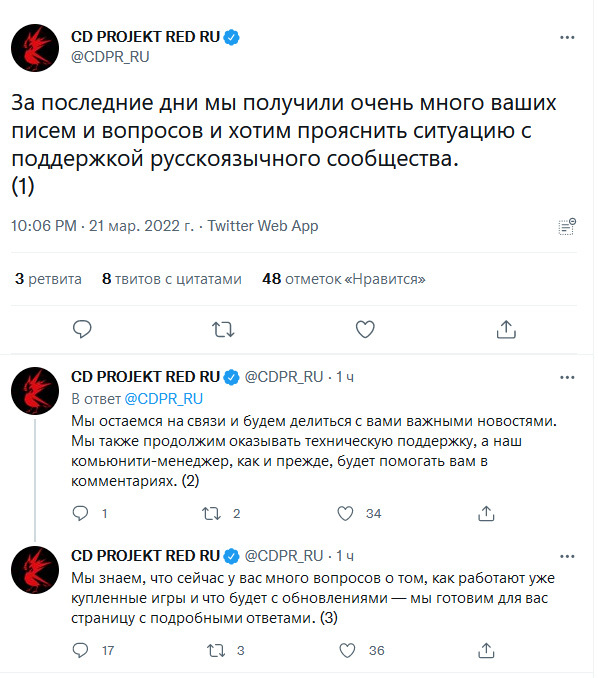Like the tweet with 34 likes
The height and width of the screenshot is (678, 598).
(x=345, y=513)
